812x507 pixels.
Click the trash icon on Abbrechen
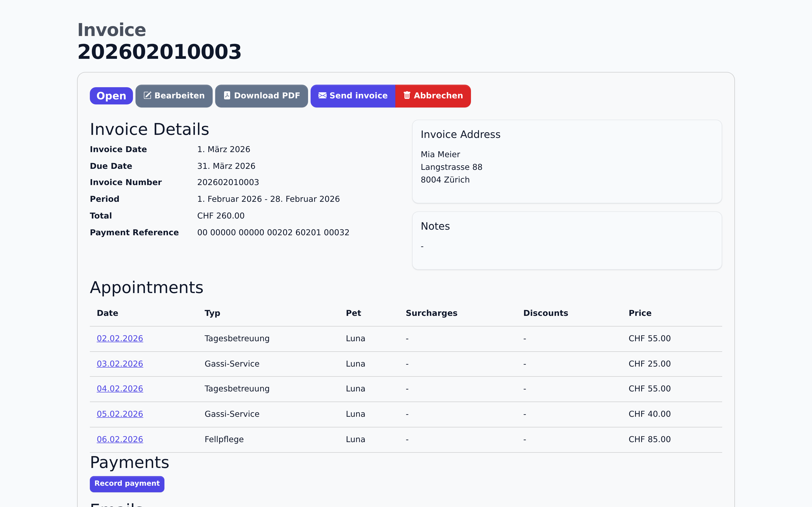(407, 96)
